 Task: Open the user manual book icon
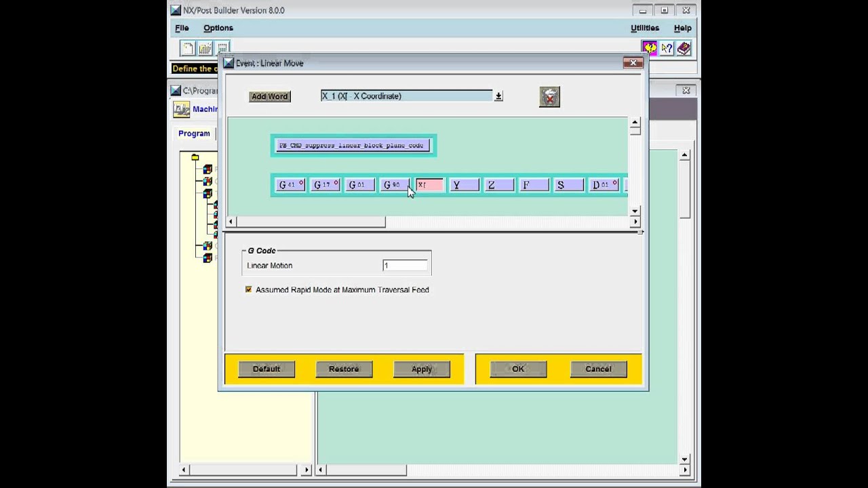684,48
